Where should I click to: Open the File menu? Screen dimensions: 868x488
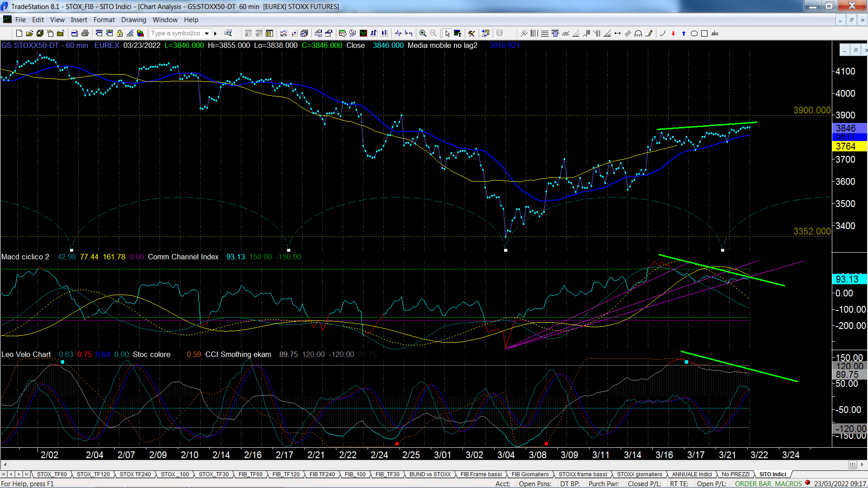(x=20, y=20)
